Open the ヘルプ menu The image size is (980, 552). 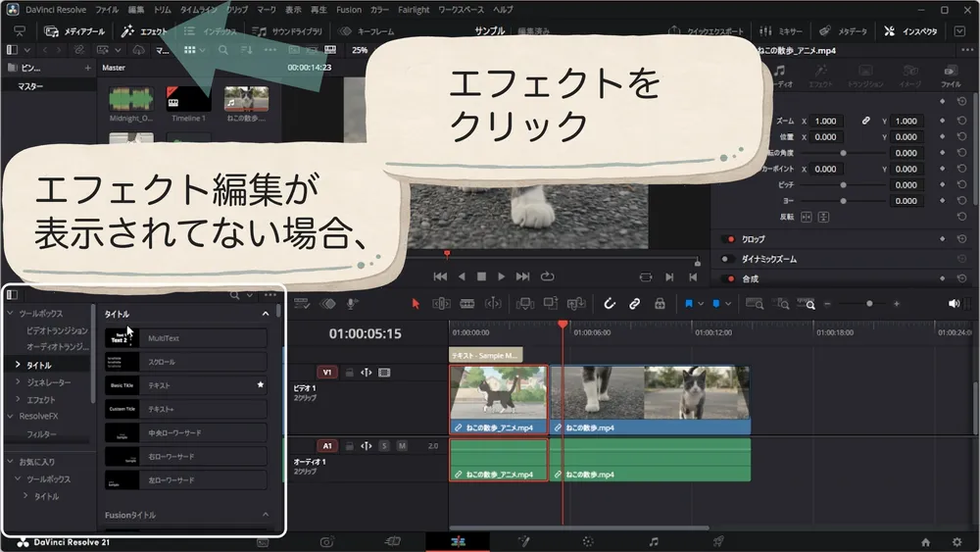[503, 10]
